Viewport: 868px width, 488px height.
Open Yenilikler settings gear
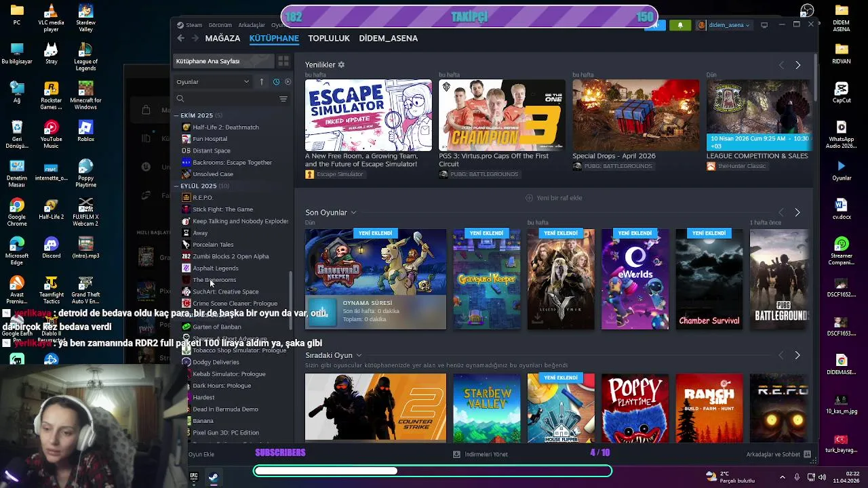point(341,64)
